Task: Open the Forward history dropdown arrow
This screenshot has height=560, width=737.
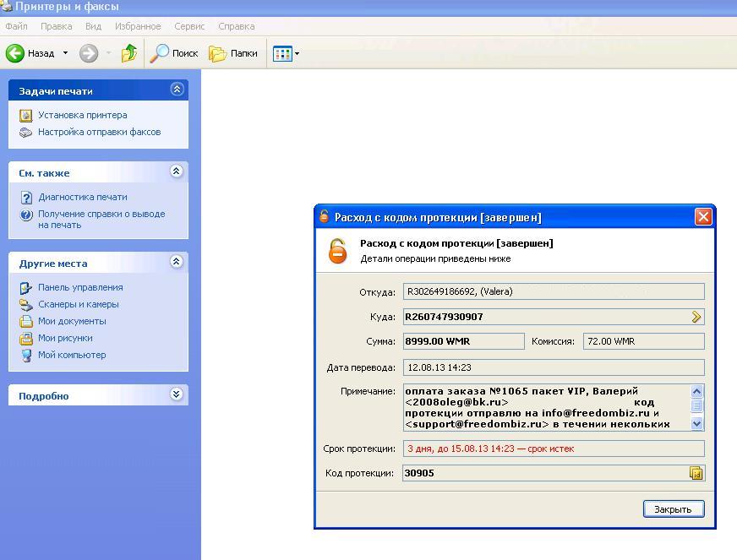Action: coord(109,53)
